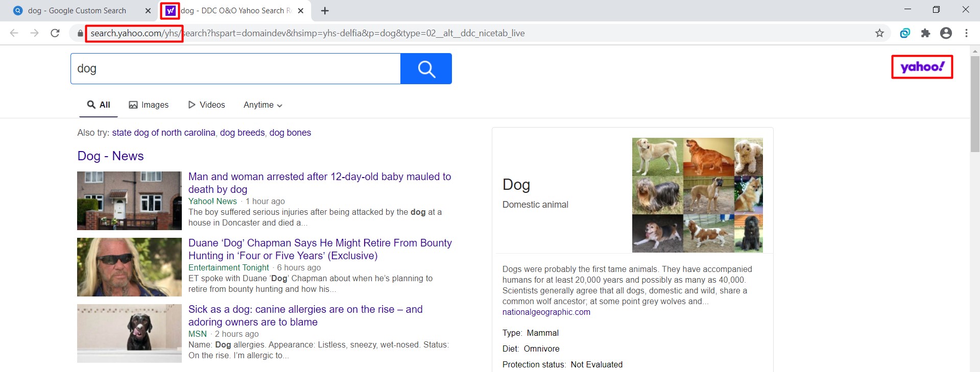Open Sick as a dog allergies article
This screenshot has height=372, width=980.
(x=305, y=315)
